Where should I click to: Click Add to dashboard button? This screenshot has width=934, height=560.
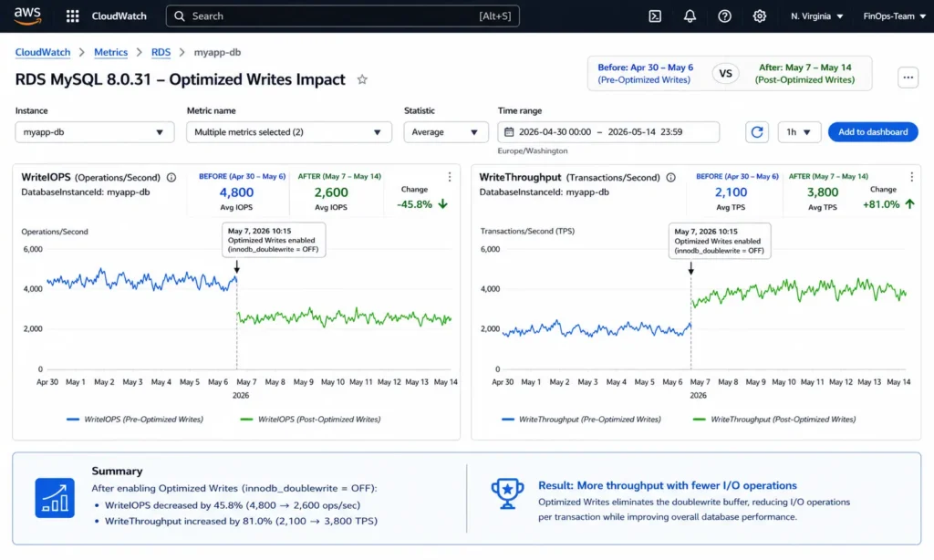click(873, 131)
